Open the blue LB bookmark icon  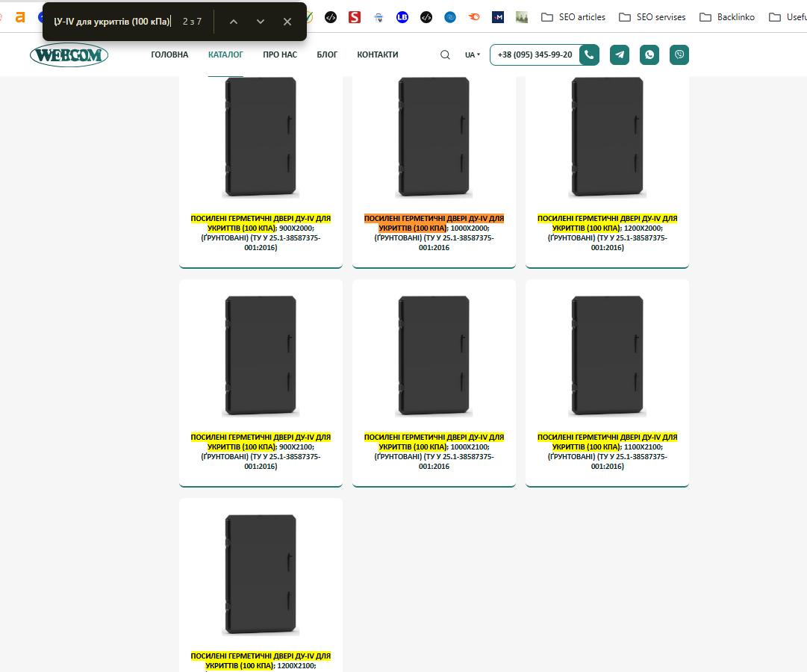pos(402,17)
